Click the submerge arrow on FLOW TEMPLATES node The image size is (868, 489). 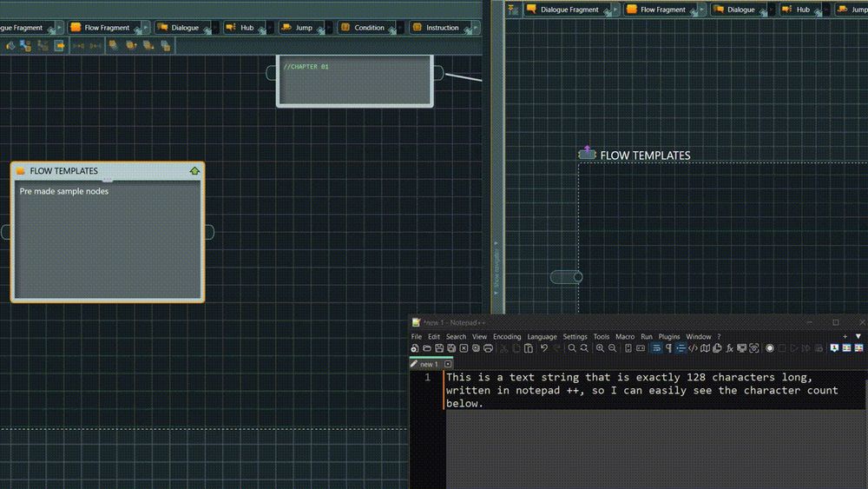194,171
